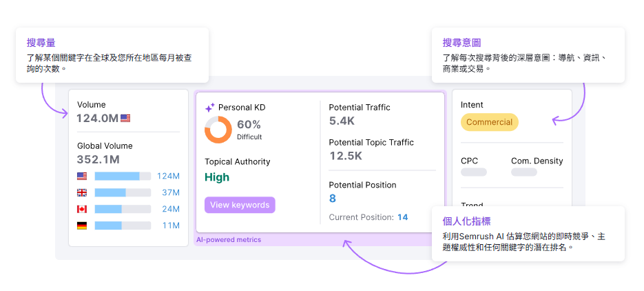Click the Difficult label
This screenshot has height=291, width=644.
click(249, 137)
